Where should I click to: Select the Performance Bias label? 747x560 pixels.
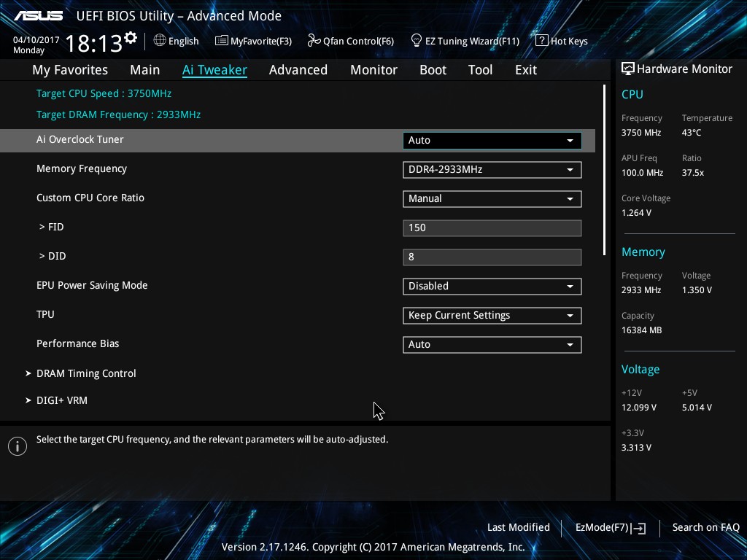tap(77, 343)
